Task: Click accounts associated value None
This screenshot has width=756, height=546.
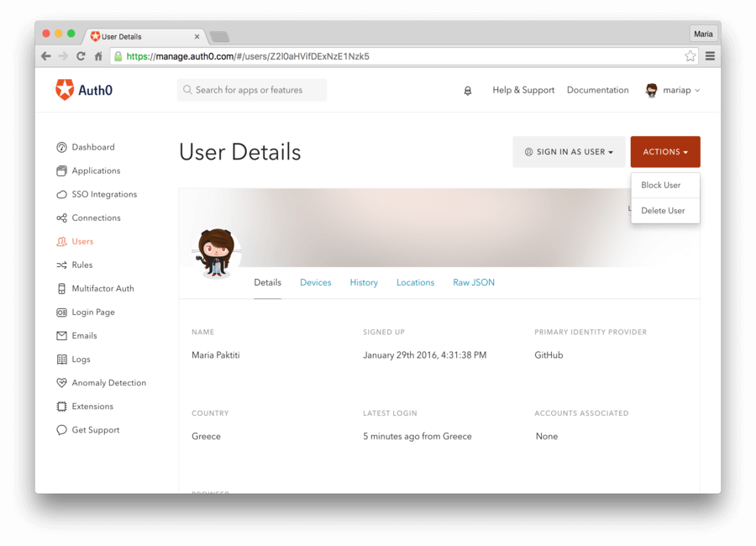Action: [x=547, y=436]
